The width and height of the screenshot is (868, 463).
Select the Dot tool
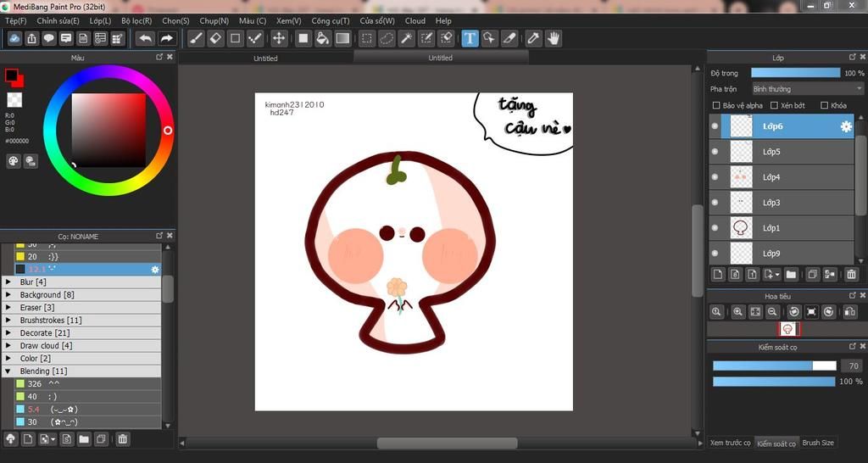[x=254, y=38]
